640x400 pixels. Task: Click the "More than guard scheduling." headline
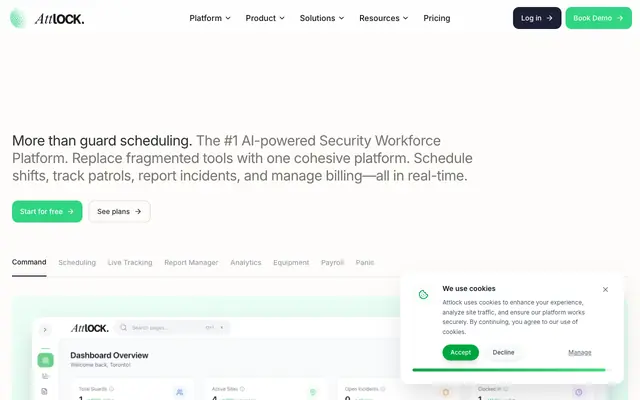102,141
